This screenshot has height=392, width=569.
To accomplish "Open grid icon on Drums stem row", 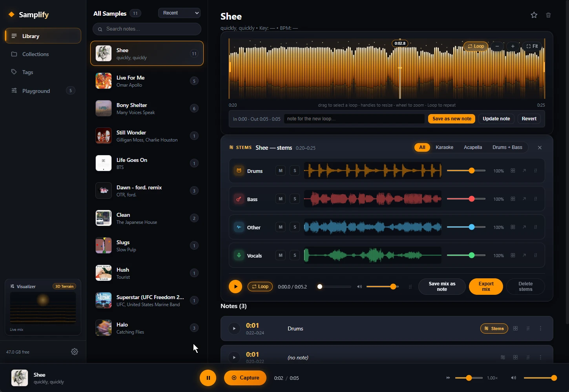I will [513, 171].
